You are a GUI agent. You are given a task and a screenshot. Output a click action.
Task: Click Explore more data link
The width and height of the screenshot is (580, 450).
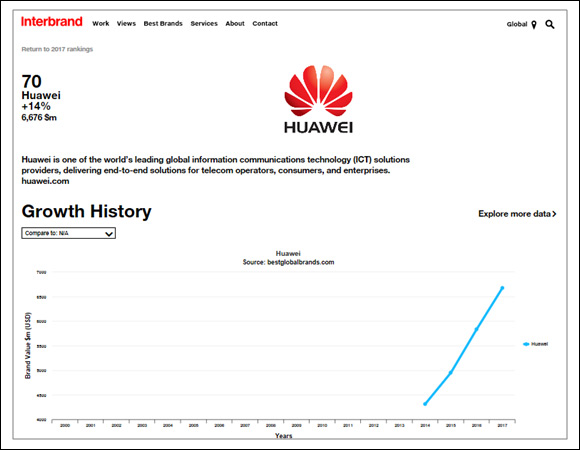pos(517,214)
